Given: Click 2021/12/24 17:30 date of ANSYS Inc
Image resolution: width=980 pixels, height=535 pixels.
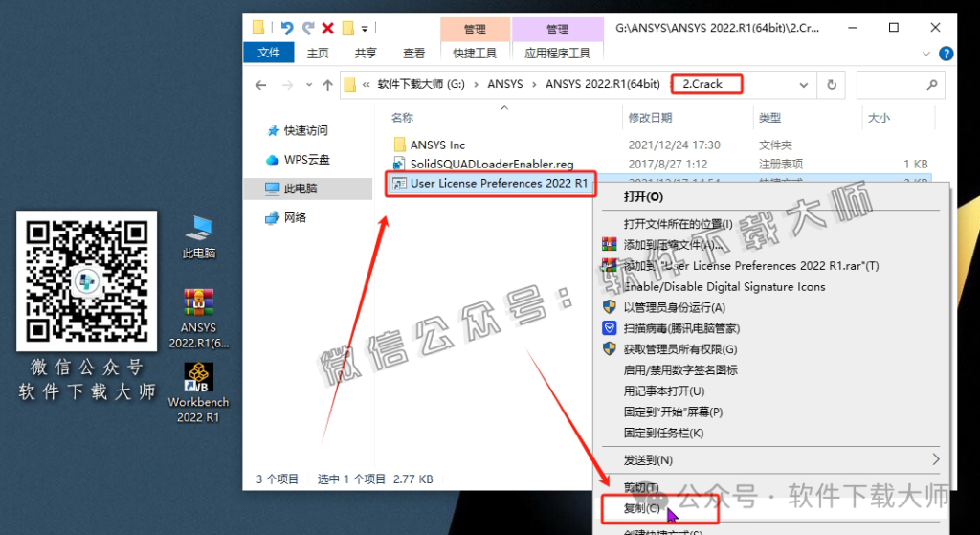Looking at the screenshot, I should click(675, 145).
